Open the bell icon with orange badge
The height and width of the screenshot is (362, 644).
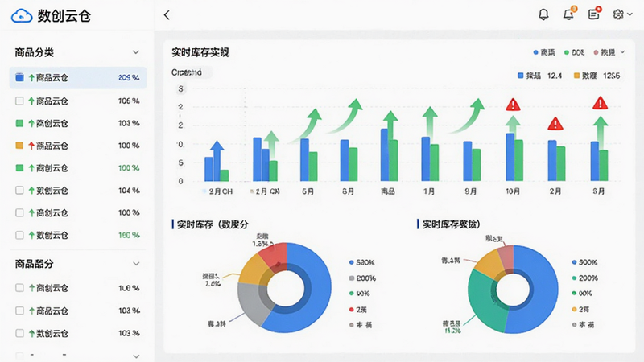tap(569, 14)
